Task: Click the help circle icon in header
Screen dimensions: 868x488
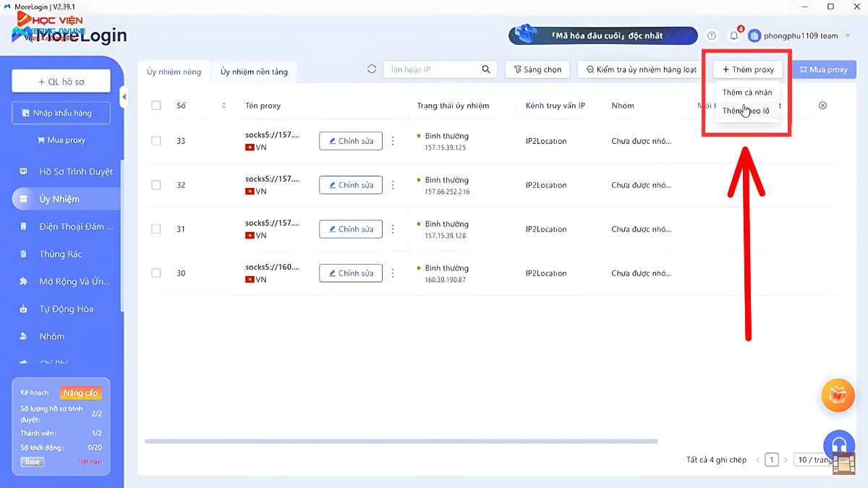Action: (712, 35)
